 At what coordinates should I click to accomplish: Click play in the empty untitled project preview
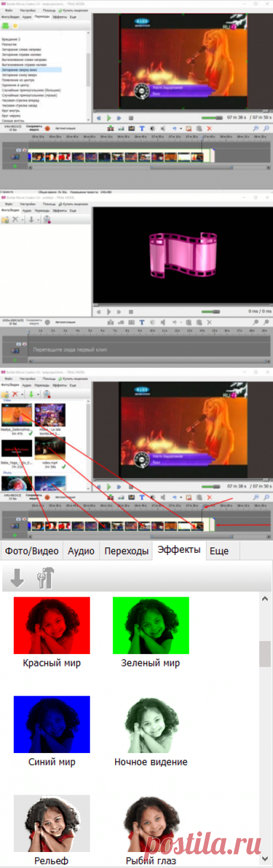109,311
